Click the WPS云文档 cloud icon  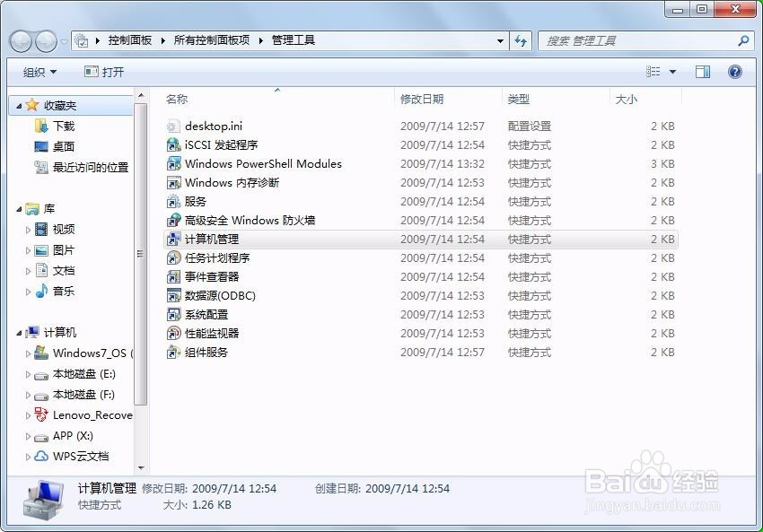coord(41,456)
